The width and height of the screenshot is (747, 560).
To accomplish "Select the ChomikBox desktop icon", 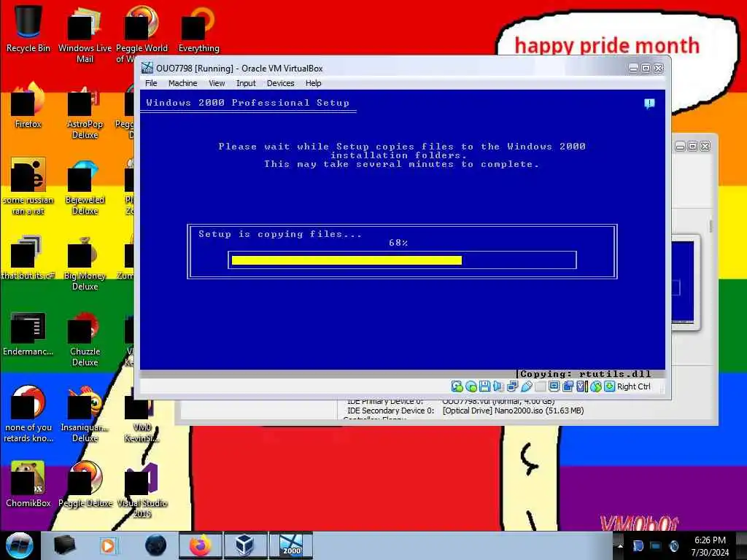I will coord(28,485).
